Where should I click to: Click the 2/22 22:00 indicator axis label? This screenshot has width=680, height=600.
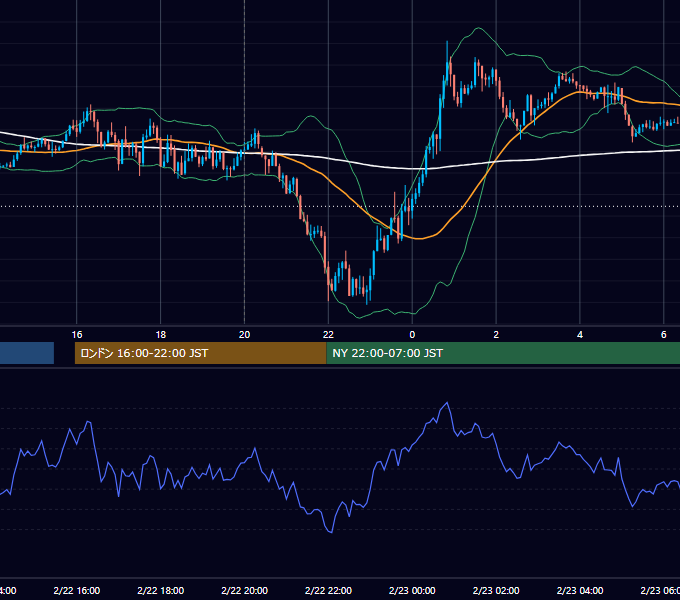point(328,590)
